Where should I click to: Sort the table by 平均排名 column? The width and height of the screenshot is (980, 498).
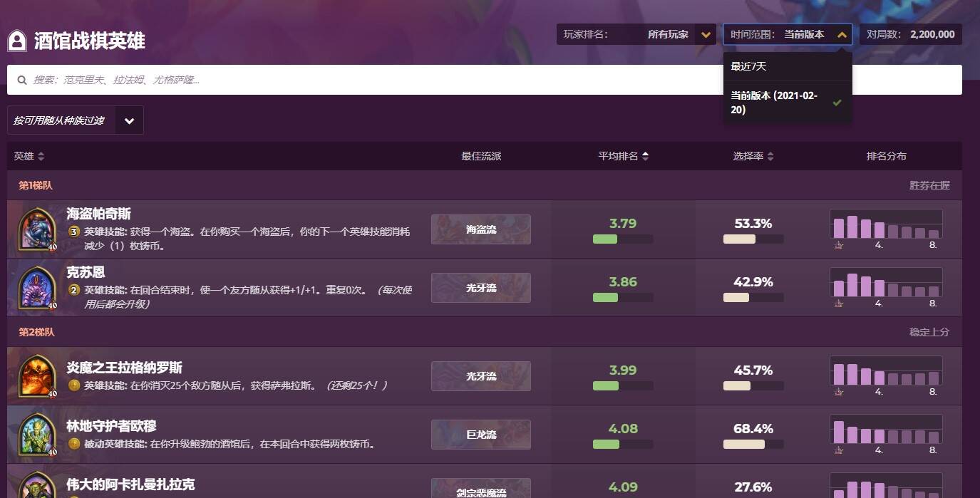click(623, 156)
